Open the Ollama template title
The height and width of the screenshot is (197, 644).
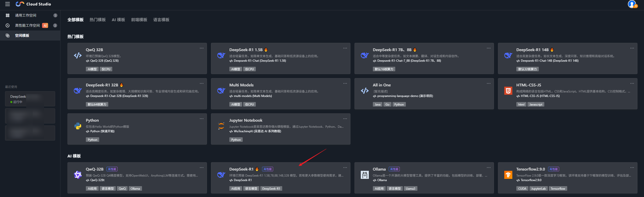click(379, 169)
